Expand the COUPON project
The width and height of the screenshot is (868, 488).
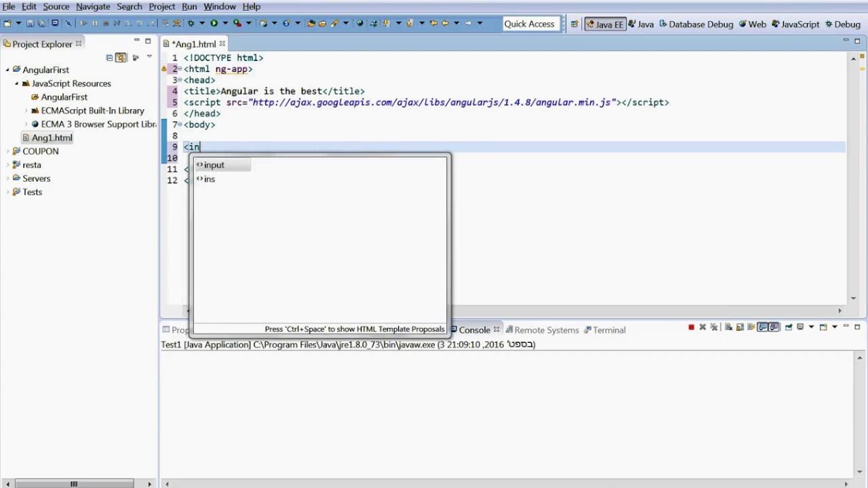tap(8, 151)
